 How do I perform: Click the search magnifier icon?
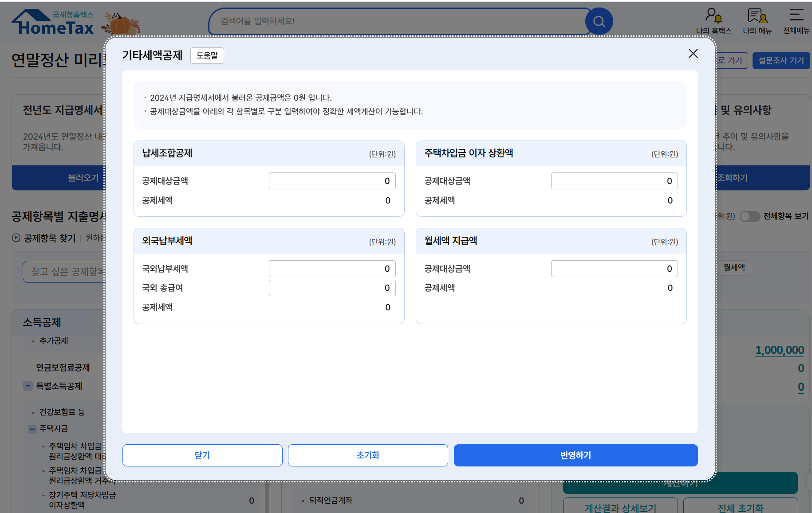(599, 21)
